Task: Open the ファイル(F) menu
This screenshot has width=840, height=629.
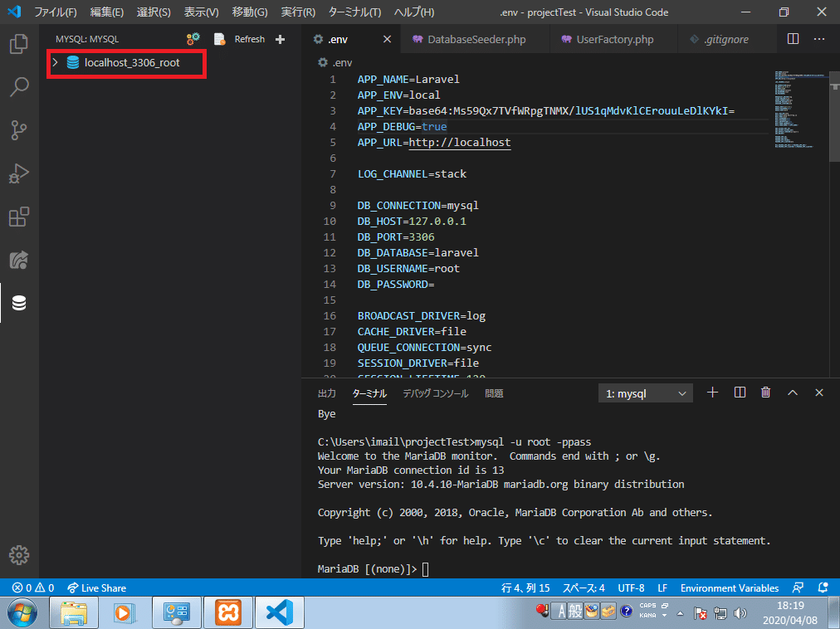Action: [x=56, y=12]
